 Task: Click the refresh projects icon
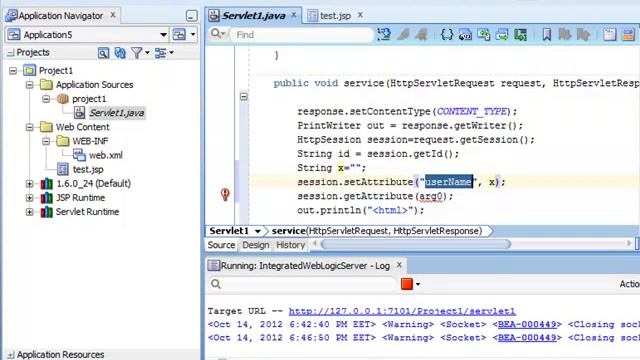coord(120,53)
